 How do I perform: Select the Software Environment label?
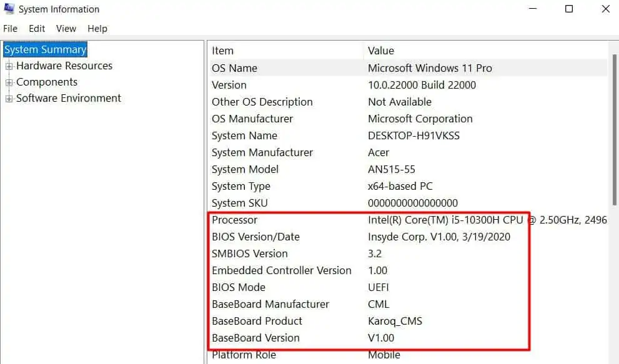tap(69, 98)
